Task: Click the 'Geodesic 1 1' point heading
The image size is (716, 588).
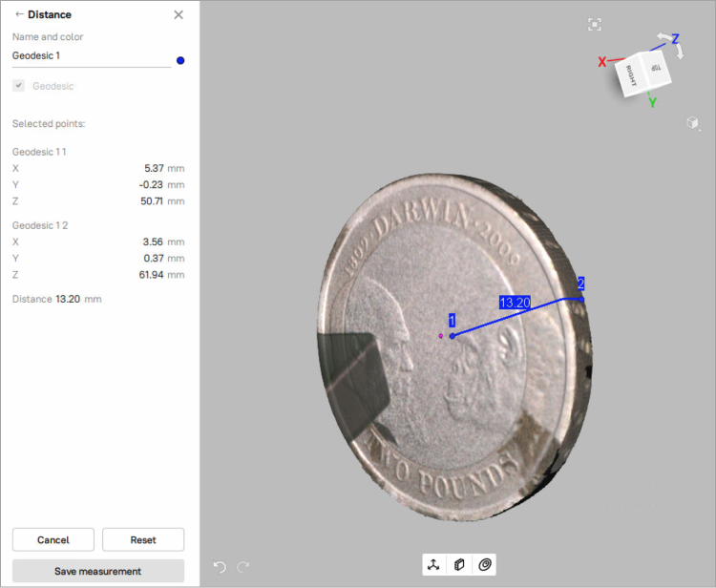Action: pyautogui.click(x=39, y=152)
